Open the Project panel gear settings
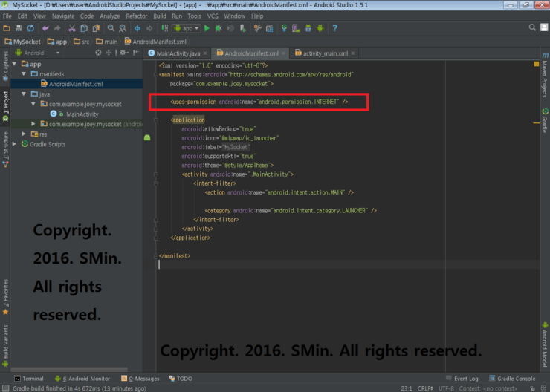 (x=123, y=53)
